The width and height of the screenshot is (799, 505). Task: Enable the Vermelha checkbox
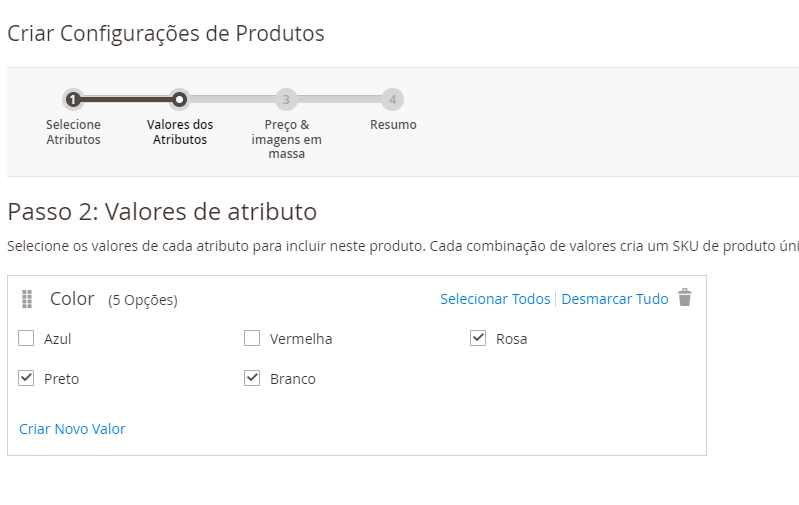click(252, 338)
